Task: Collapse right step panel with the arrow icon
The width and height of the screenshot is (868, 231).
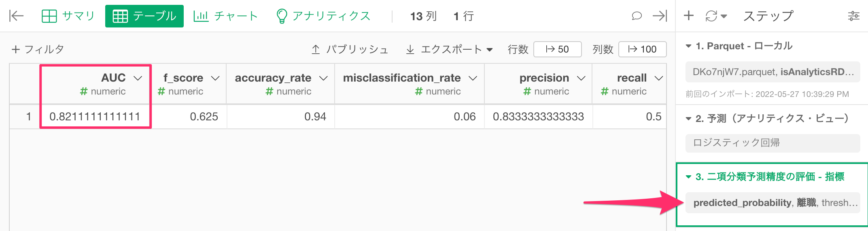Action: click(660, 16)
